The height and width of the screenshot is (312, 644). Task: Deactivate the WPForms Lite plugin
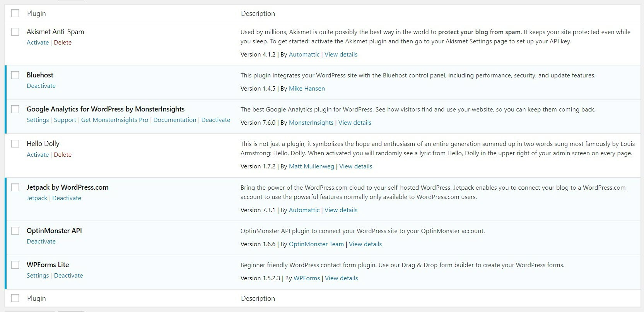[x=68, y=276]
